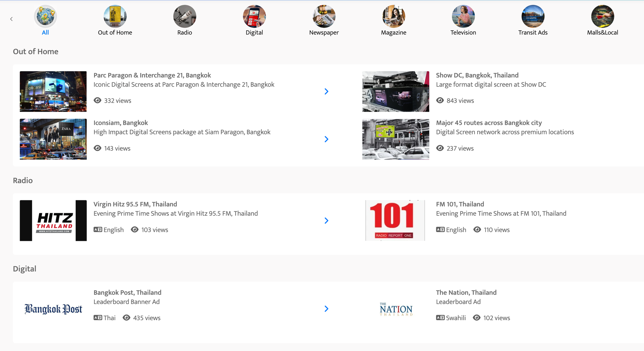The height and width of the screenshot is (351, 644).
Task: Click 'Evening Prime Time Shows at FM 101' text
Action: point(501,213)
